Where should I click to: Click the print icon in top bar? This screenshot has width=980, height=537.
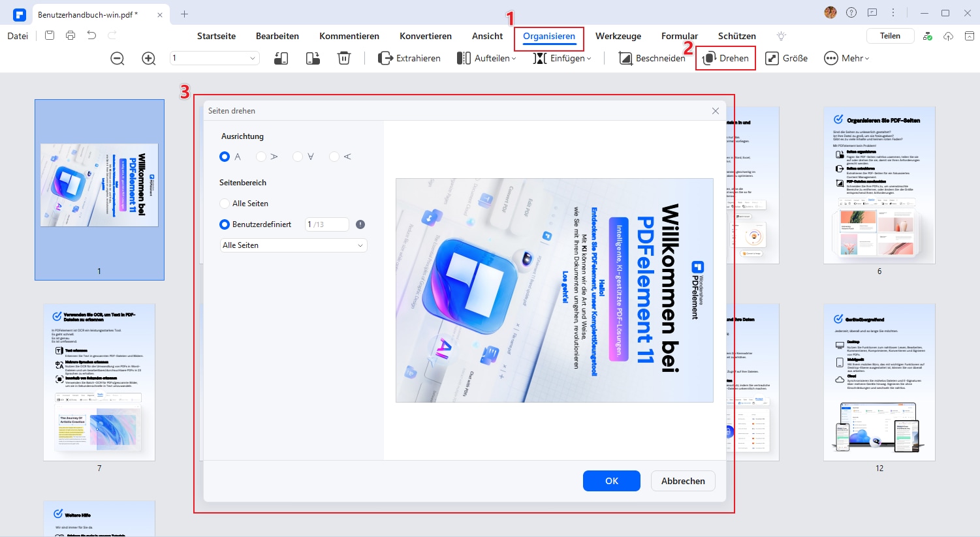point(71,36)
